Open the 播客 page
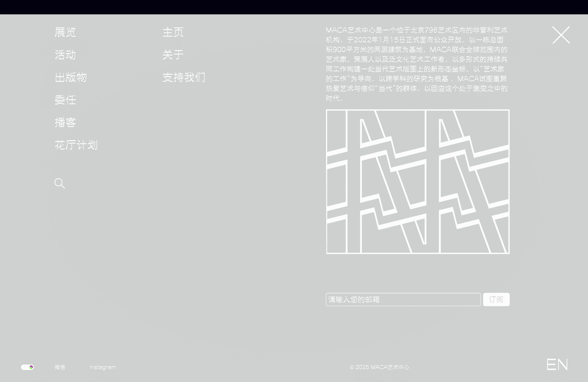The width and height of the screenshot is (588, 382). click(65, 123)
